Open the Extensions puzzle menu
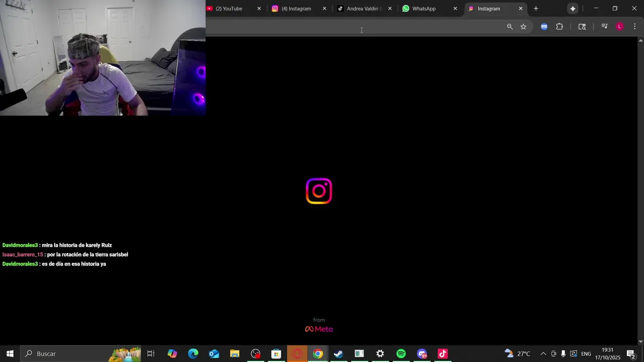Screen dimensions: 644x362 tap(559, 27)
